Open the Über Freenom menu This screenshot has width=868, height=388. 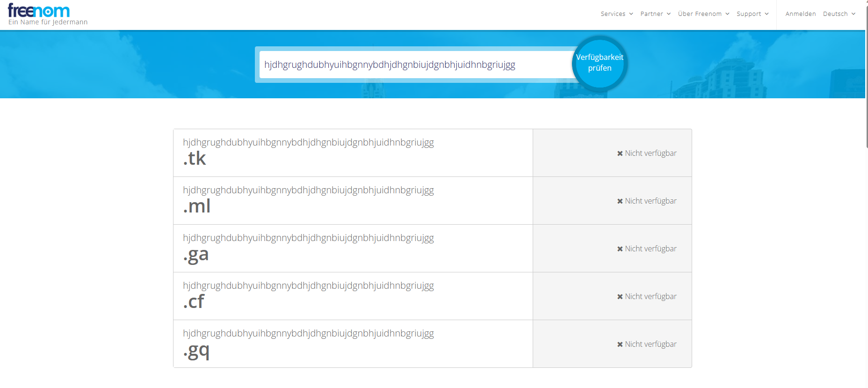703,14
